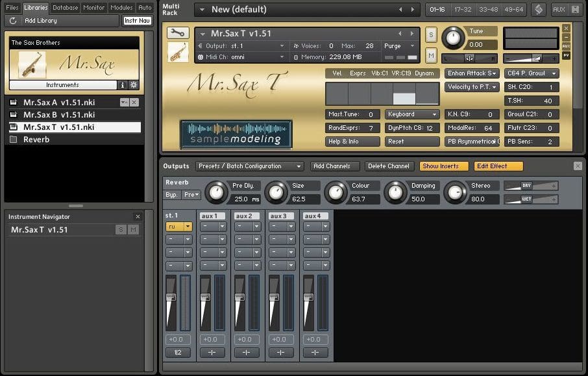
Task: Open library info with the i icon
Action: point(123,84)
